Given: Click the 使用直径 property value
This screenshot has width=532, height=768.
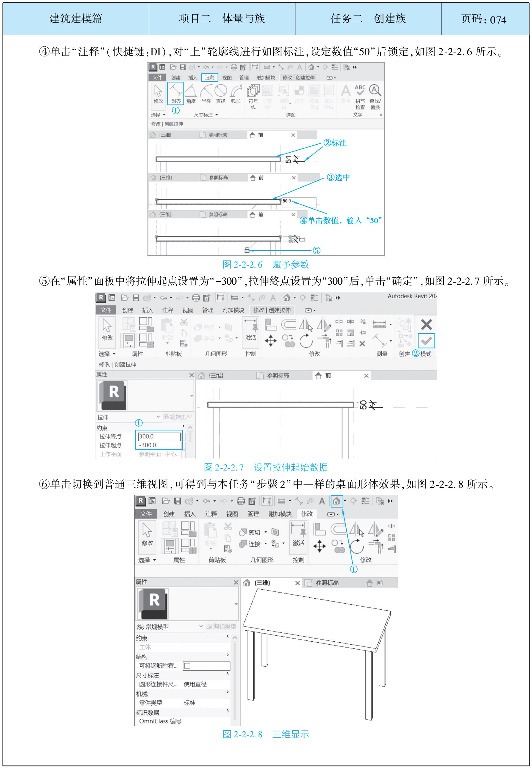Looking at the screenshot, I should point(195,684).
